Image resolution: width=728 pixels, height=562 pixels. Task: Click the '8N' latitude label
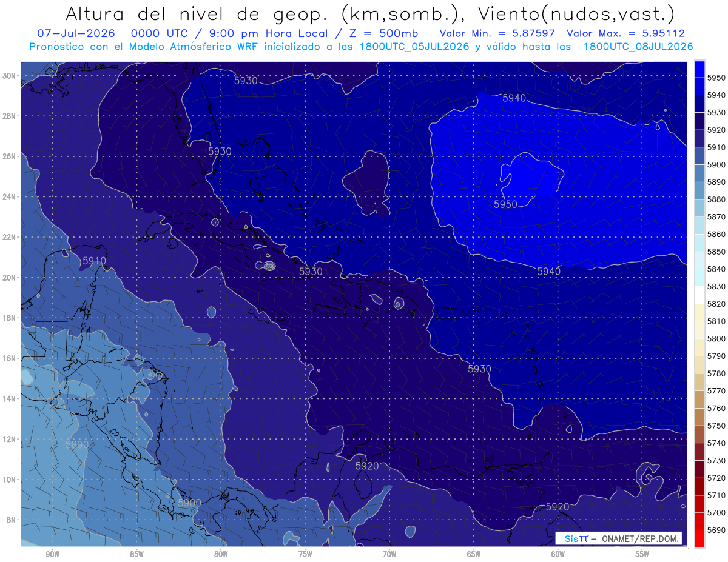coord(12,520)
